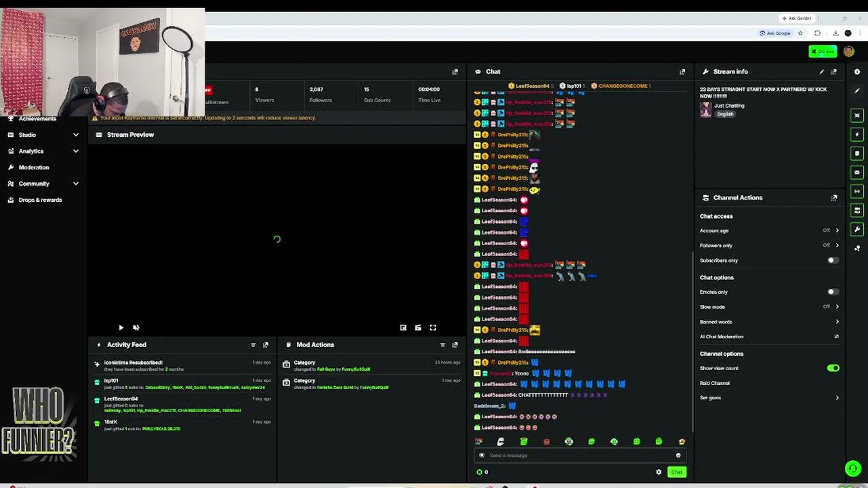Toggle the chat widget icon in right rail
This screenshot has width=868, height=488.
pos(857,173)
